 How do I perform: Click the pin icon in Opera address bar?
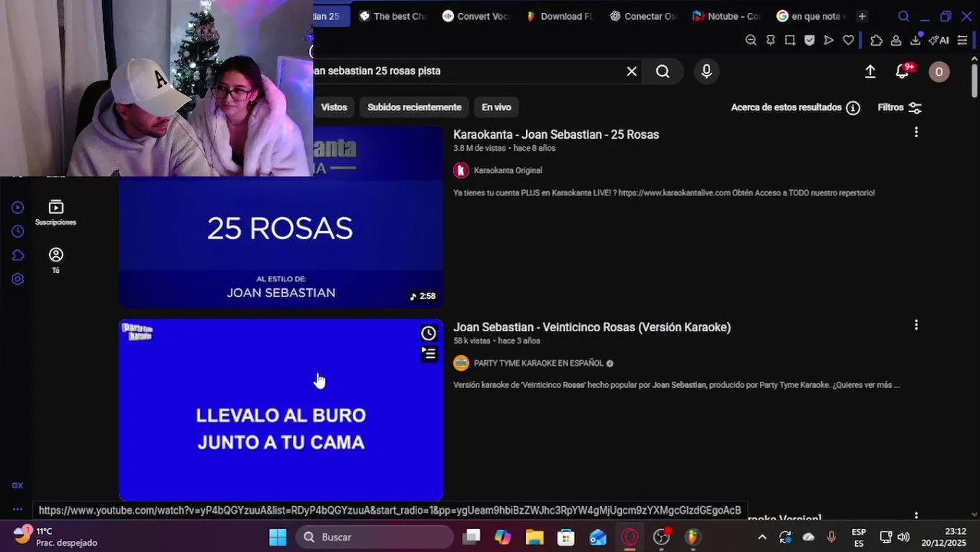pos(771,41)
